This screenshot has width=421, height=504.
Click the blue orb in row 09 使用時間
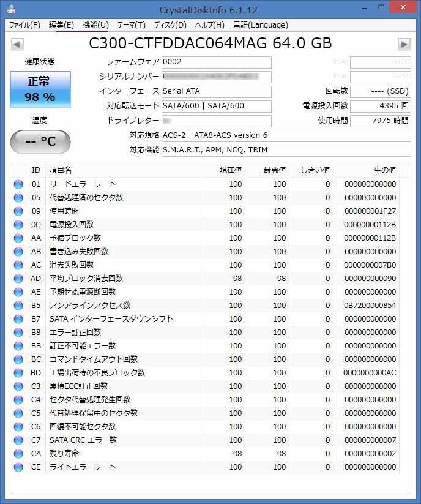click(18, 211)
